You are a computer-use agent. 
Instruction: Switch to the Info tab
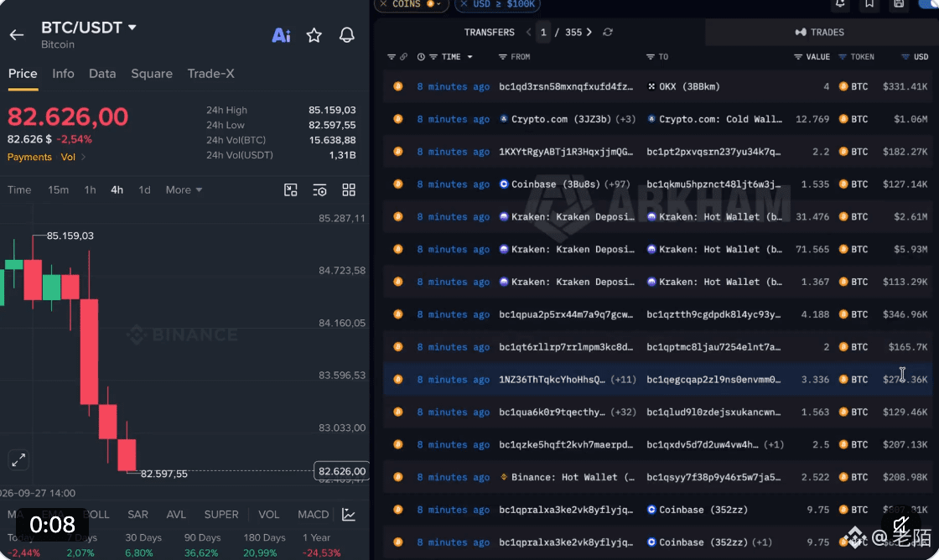click(x=63, y=74)
